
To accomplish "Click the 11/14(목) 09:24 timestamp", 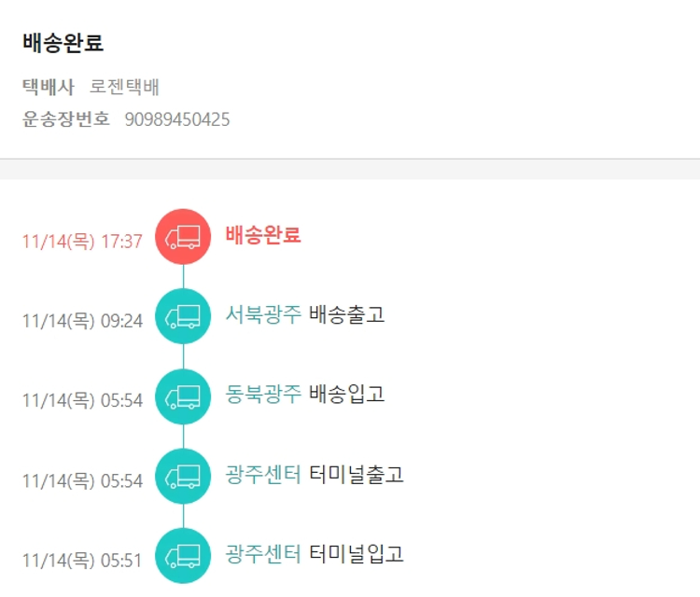I will (82, 321).
